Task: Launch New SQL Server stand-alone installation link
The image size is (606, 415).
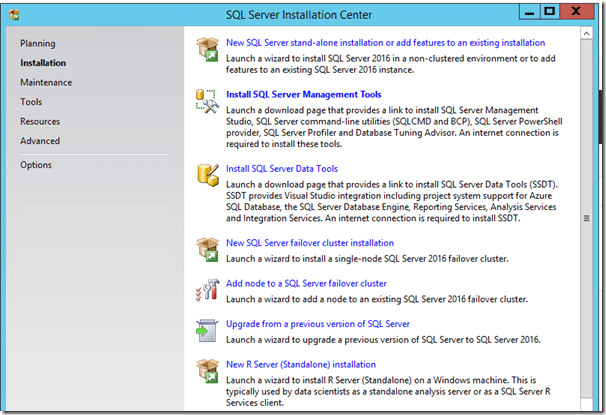Action: (x=385, y=43)
